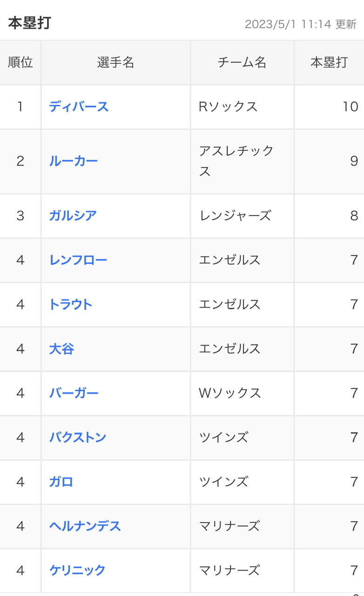Click the アスレチックス team cell
The width and height of the screenshot is (364, 596).
pos(236,161)
